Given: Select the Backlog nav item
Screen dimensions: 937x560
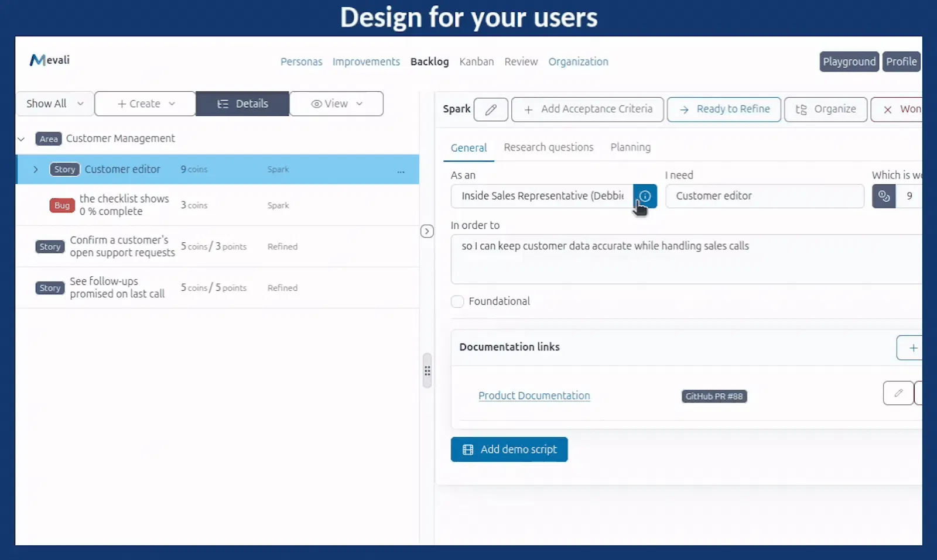Looking at the screenshot, I should [x=430, y=61].
